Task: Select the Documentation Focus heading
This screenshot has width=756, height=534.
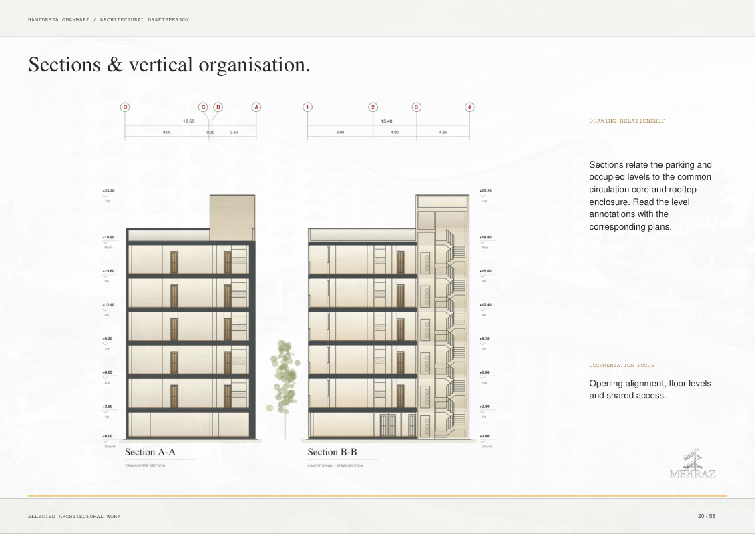Action: 622,365
